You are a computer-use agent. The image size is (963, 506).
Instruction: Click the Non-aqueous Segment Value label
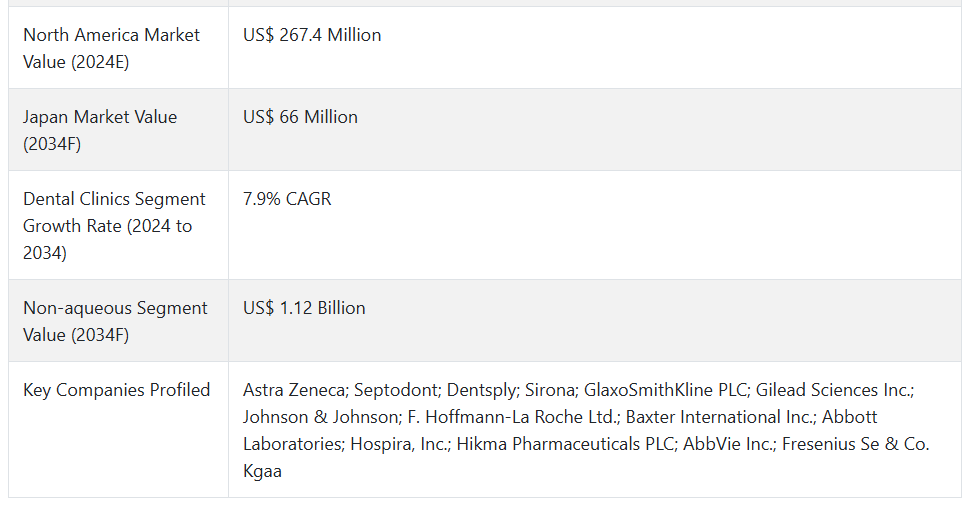115,321
